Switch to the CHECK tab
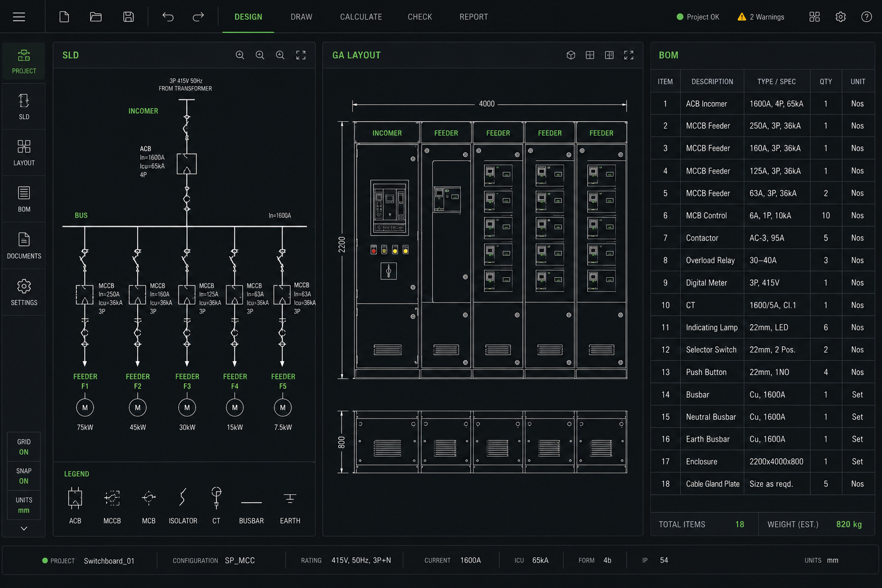882x588 pixels. point(420,17)
